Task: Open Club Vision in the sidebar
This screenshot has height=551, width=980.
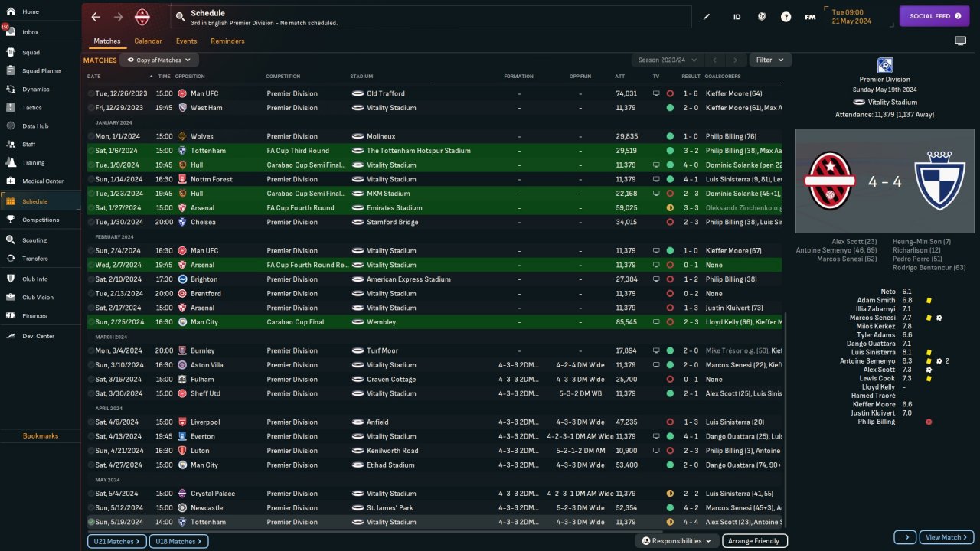Action: pos(40,297)
